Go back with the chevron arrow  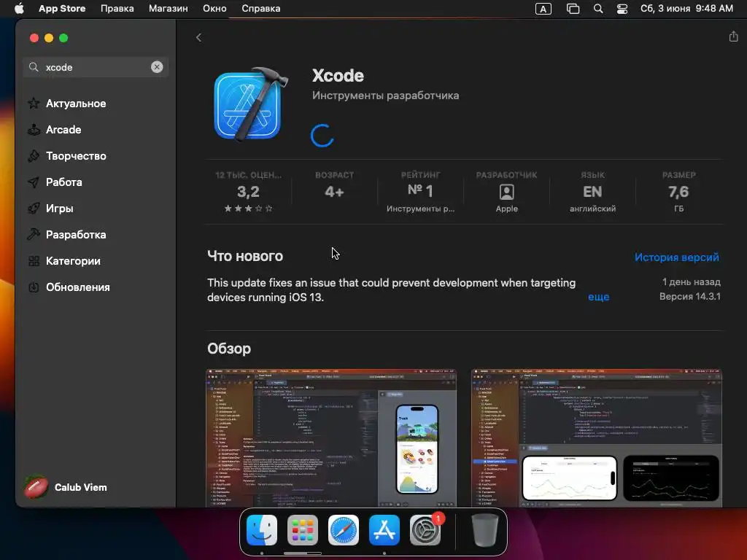[198, 38]
